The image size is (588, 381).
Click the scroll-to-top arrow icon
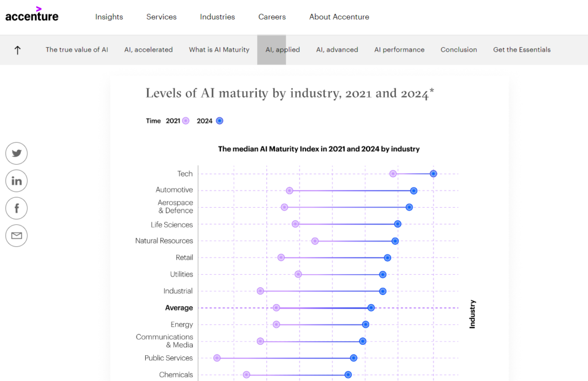[x=17, y=50]
